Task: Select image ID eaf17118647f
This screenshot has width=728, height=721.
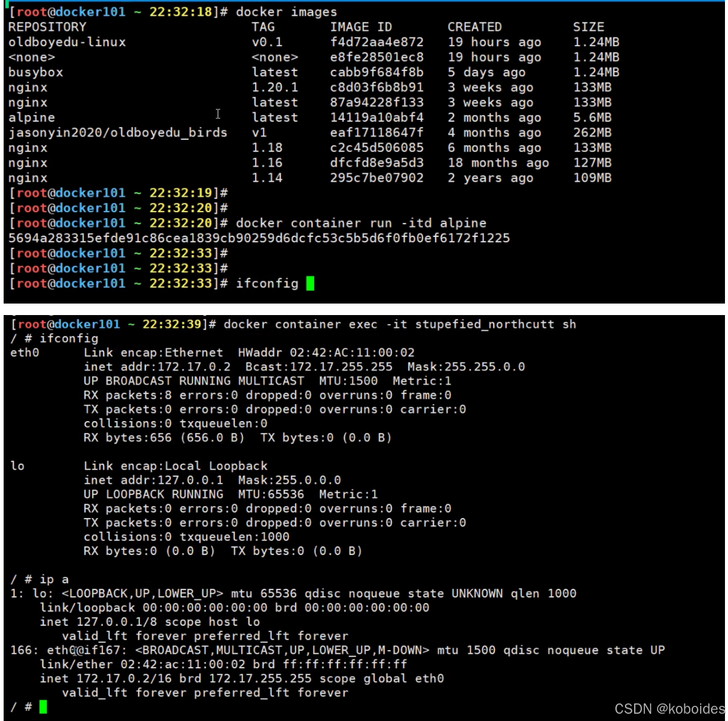Action: coord(377,133)
